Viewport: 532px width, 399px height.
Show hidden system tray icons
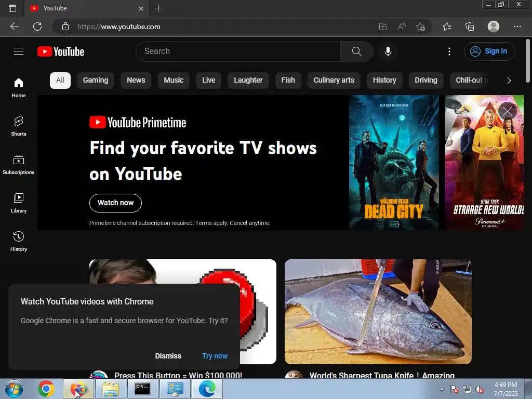pos(442,389)
